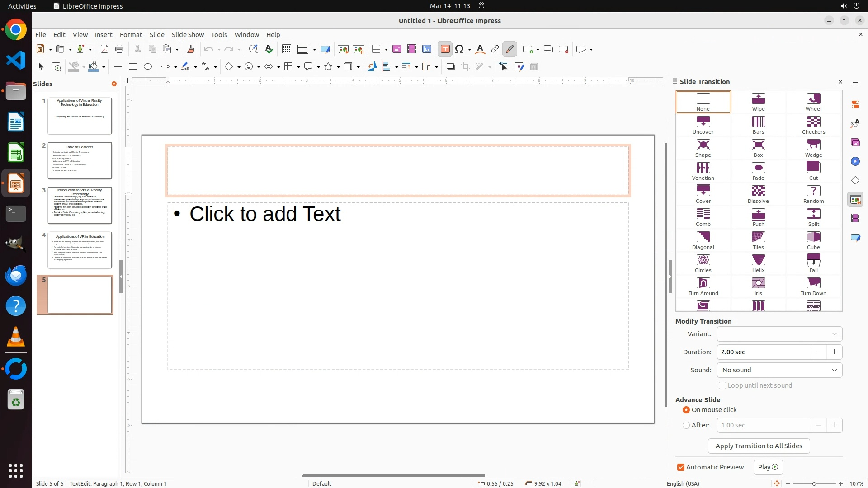Uncheck the Automatic Preview checkbox
Viewport: 868px width, 488px height.
(681, 467)
